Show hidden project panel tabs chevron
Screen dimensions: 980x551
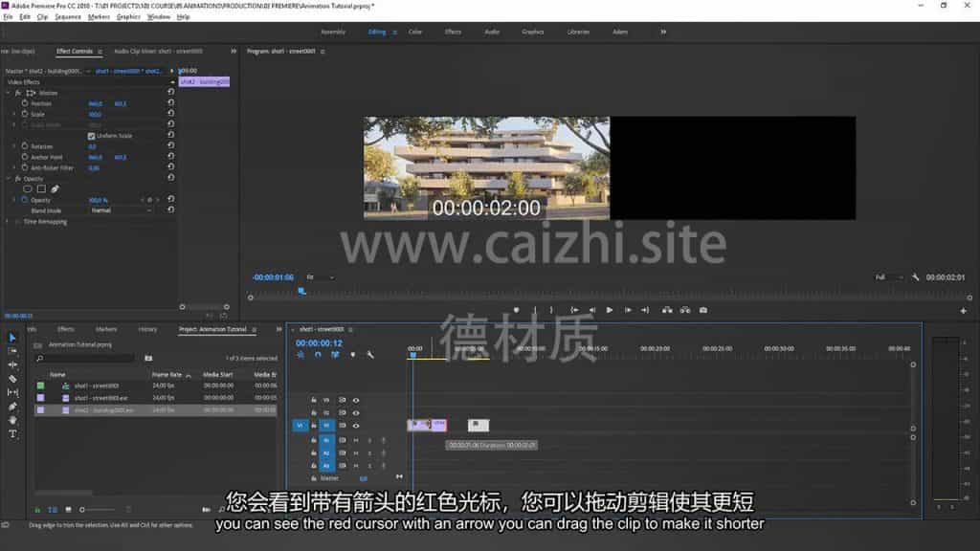(x=278, y=329)
